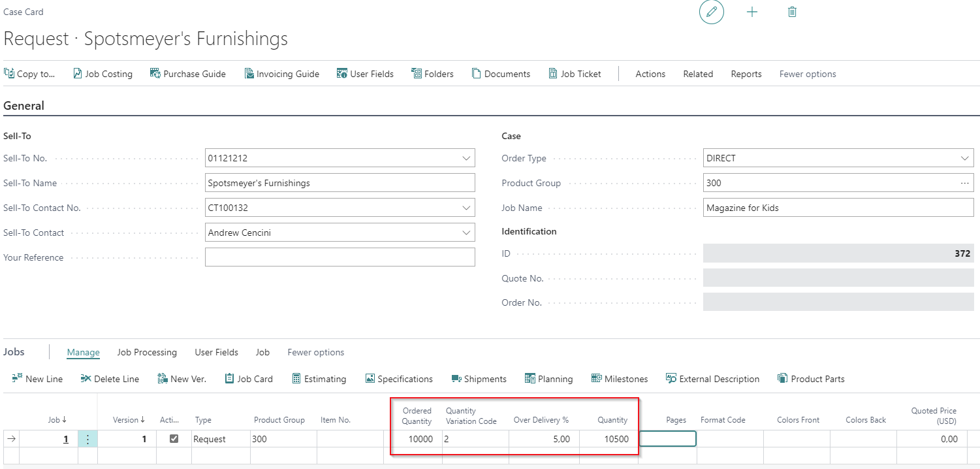Open the Related menu
The image size is (980, 469).
[697, 73]
